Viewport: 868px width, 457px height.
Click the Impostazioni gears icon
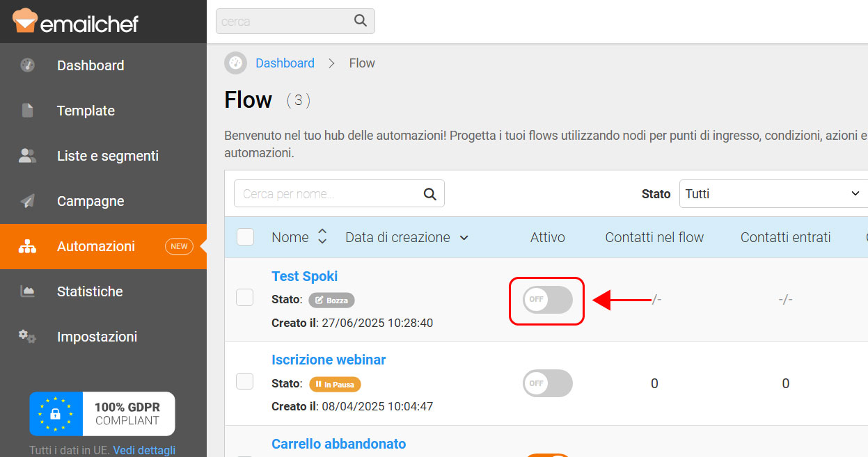[28, 337]
